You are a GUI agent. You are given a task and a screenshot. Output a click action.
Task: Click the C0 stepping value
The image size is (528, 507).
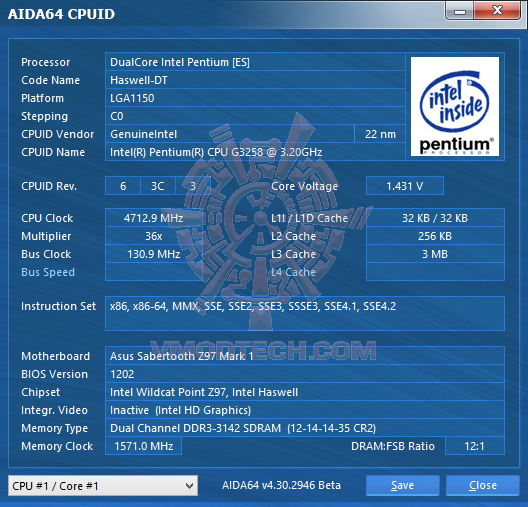click(x=255, y=116)
